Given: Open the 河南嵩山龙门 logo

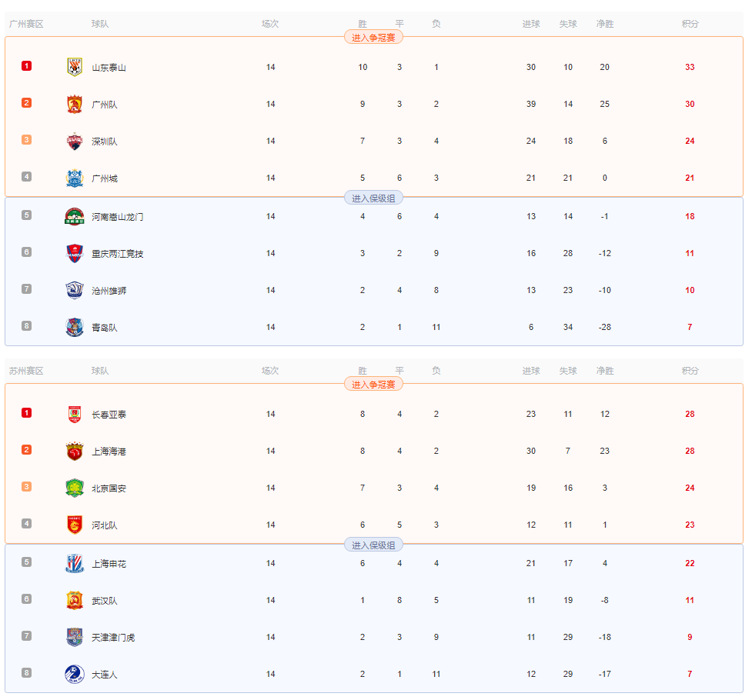Looking at the screenshot, I should [75, 216].
